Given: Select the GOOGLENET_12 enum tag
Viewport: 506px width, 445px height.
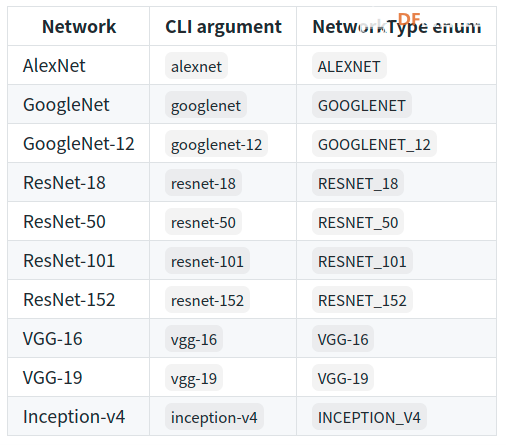Looking at the screenshot, I should 374,144.
